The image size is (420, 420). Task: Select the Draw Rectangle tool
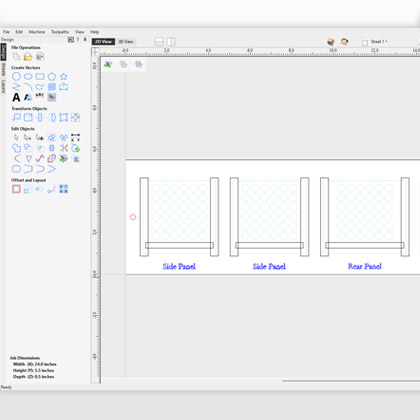coord(40,77)
